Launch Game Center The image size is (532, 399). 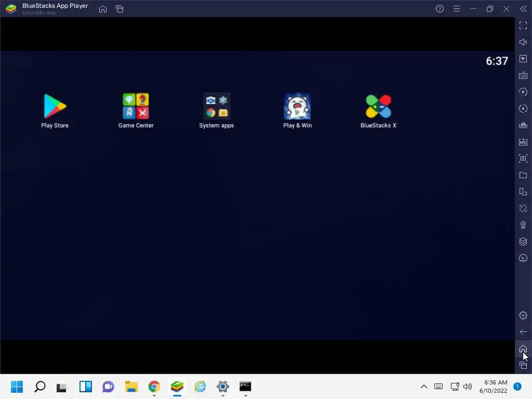(x=136, y=111)
